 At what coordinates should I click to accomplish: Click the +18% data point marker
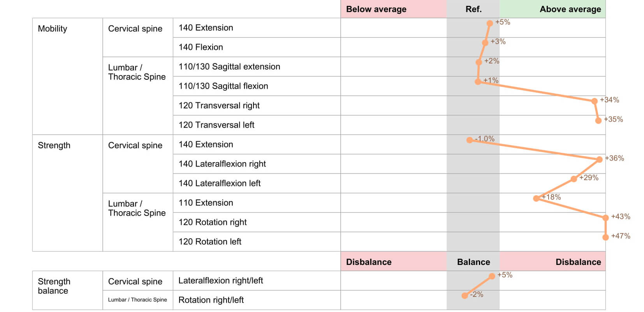[x=536, y=198]
